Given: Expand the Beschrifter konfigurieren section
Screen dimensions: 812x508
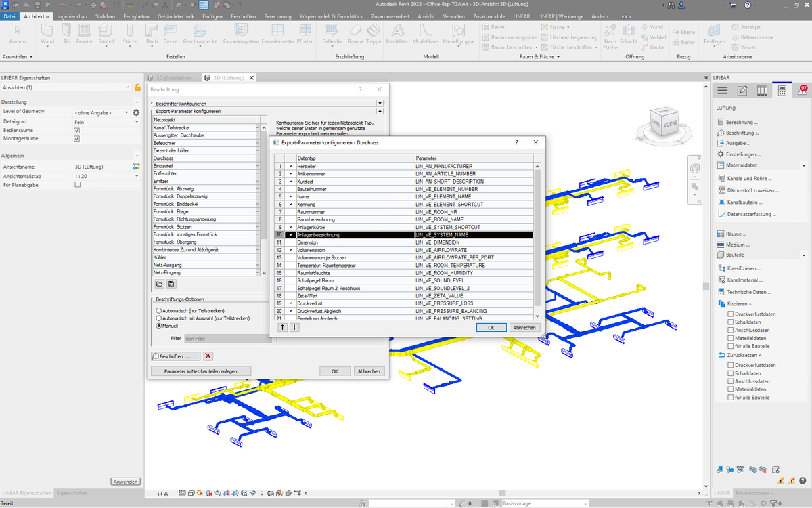Looking at the screenshot, I should (380, 103).
